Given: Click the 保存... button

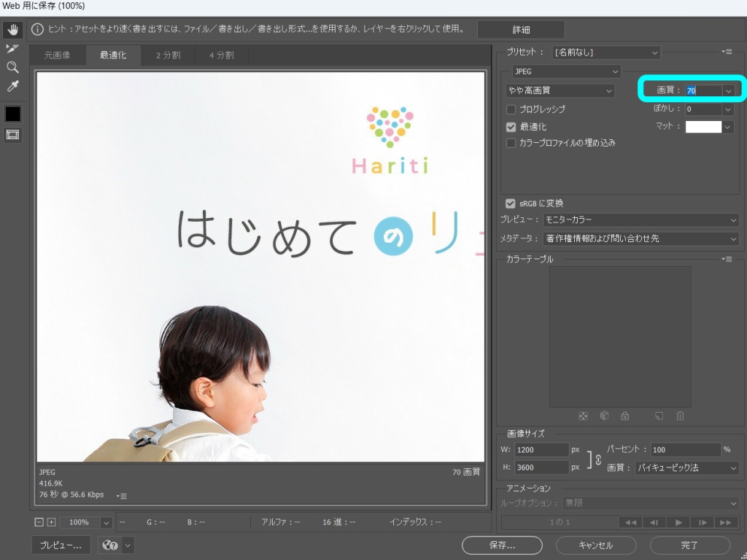Looking at the screenshot, I should (x=502, y=545).
